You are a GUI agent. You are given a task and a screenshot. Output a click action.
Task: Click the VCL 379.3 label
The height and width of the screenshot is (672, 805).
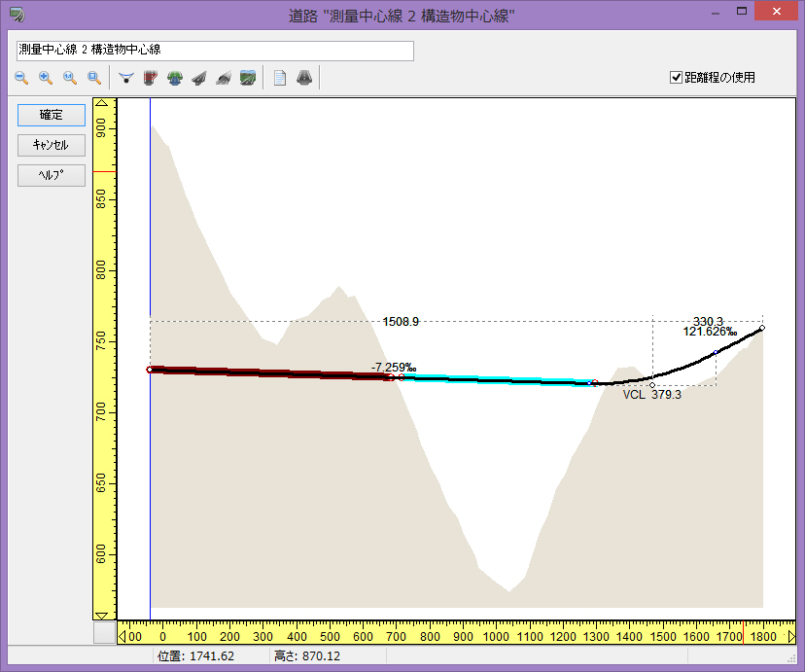click(x=652, y=395)
